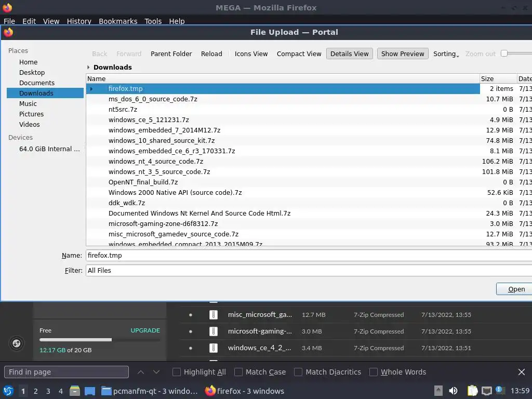This screenshot has height=399, width=532.
Task: Click the clipboard manager tray icon
Action: pyautogui.click(x=472, y=391)
